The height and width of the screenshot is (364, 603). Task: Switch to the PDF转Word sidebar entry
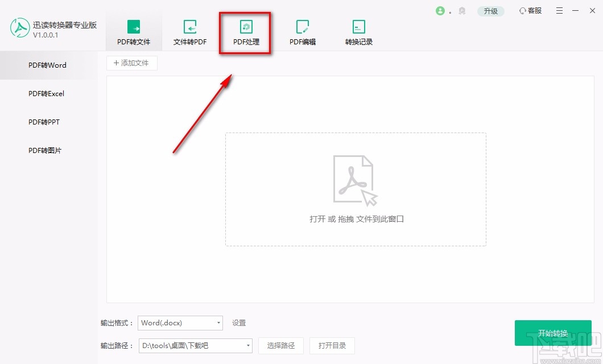point(47,65)
